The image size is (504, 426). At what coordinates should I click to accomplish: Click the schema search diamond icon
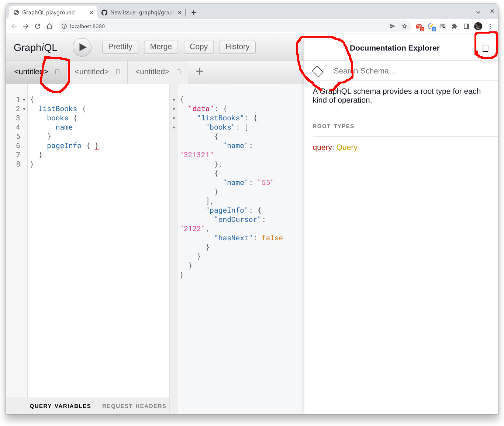tap(318, 71)
